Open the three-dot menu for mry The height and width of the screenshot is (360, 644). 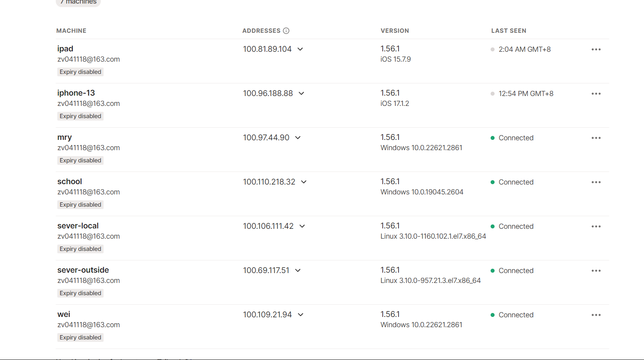coord(596,138)
